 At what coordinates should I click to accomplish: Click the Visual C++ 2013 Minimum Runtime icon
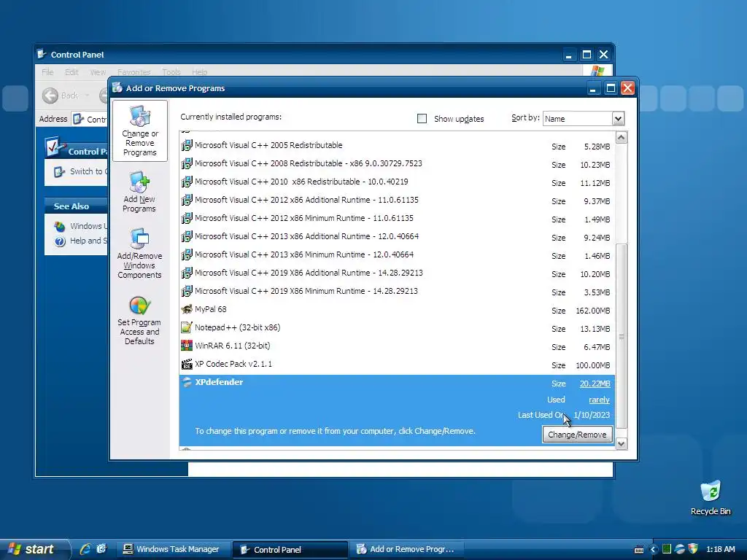[187, 254]
